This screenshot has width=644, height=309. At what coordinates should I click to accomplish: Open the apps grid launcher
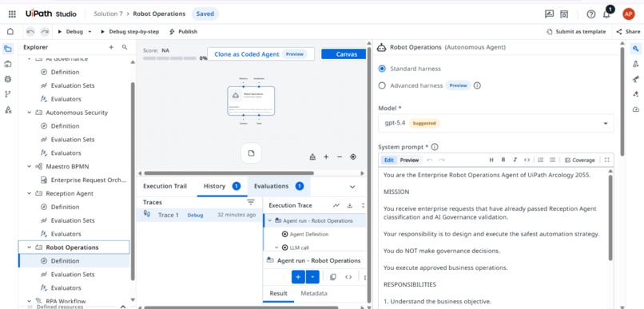(x=12, y=14)
